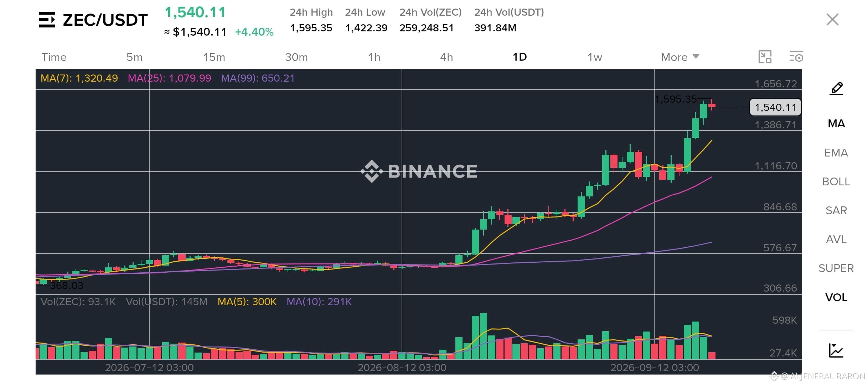
Task: Open the line chart indicators icon
Action: [x=836, y=350]
